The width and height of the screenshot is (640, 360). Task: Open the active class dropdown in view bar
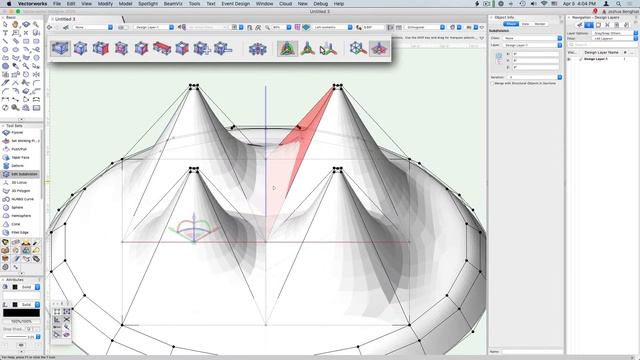pos(93,27)
